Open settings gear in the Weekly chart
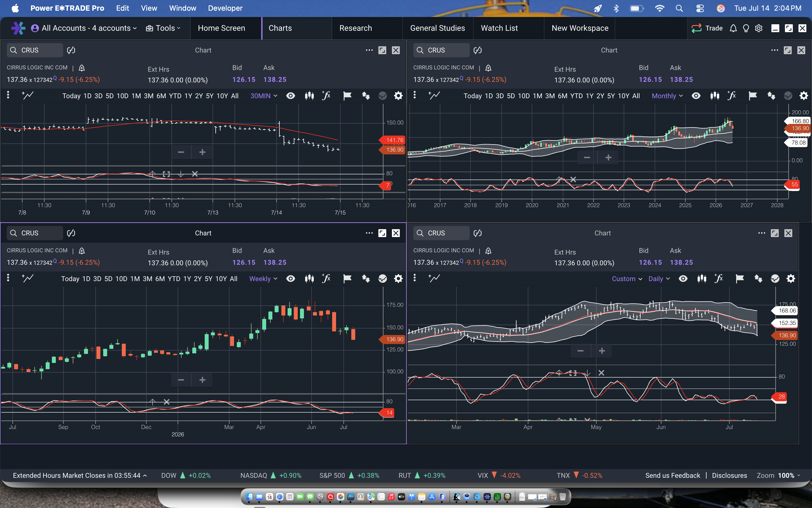The image size is (812, 508). [x=398, y=279]
